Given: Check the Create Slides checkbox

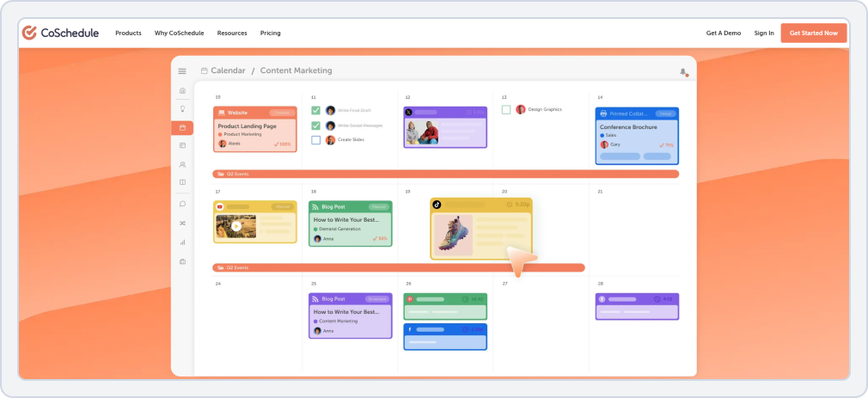Looking at the screenshot, I should click(316, 140).
